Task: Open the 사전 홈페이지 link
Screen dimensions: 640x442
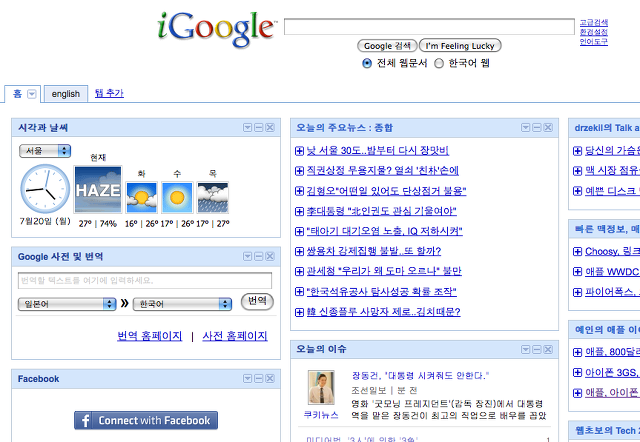Action: click(235, 336)
